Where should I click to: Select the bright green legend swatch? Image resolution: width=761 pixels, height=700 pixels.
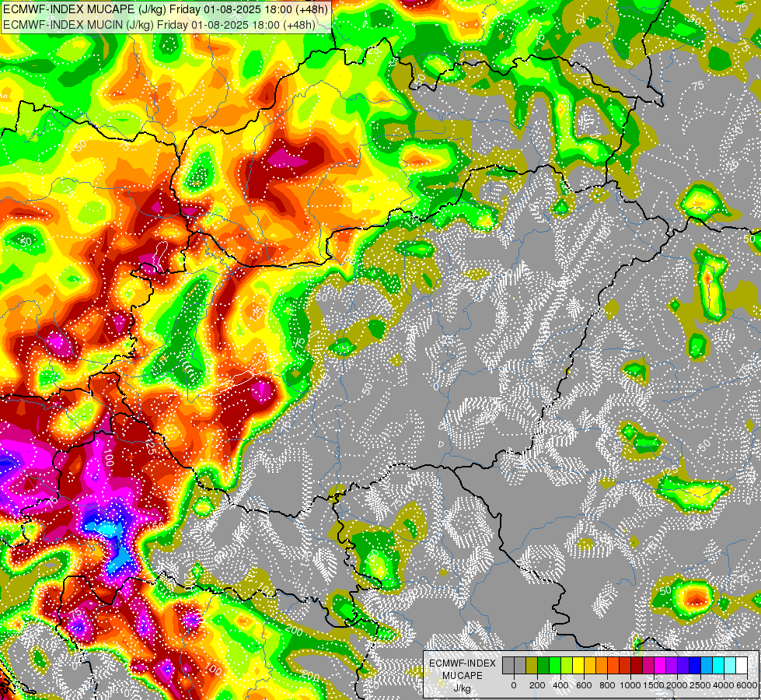(555, 666)
